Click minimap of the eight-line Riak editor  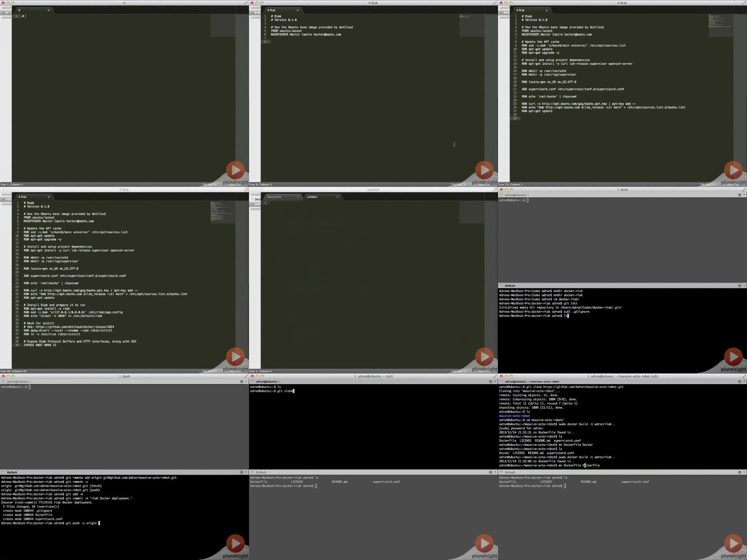[x=472, y=26]
